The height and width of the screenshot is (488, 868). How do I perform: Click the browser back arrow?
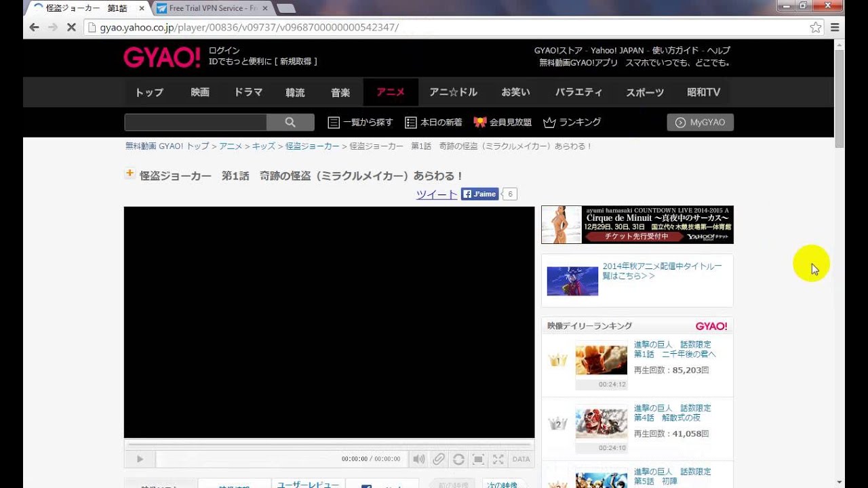point(34,28)
